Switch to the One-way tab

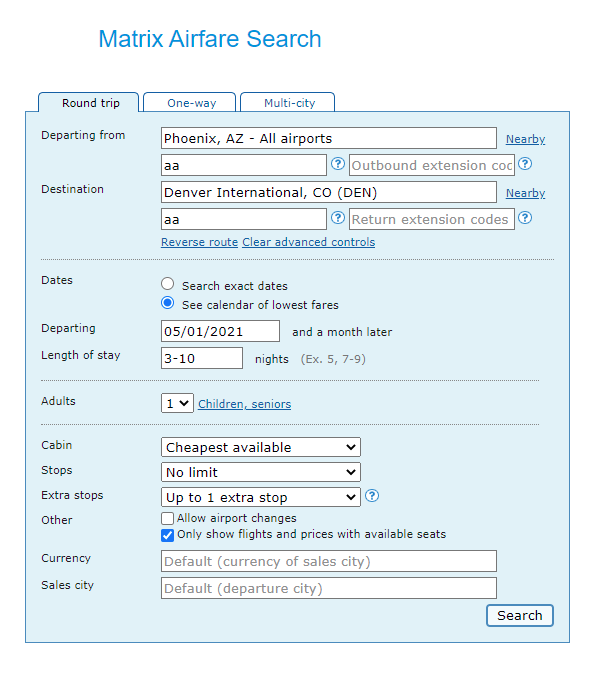190,103
